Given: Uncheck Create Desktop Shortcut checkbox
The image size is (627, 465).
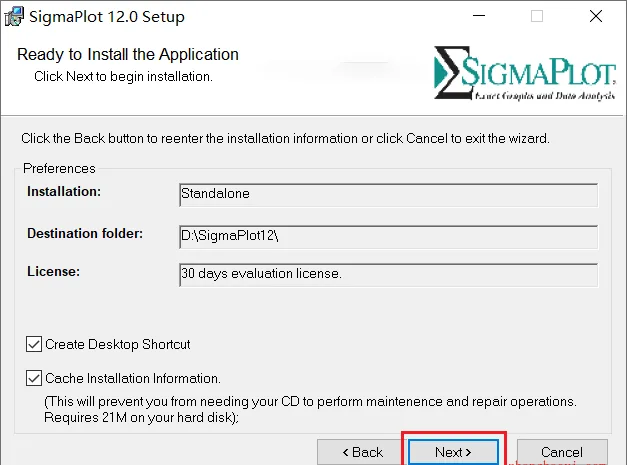Looking at the screenshot, I should [34, 344].
